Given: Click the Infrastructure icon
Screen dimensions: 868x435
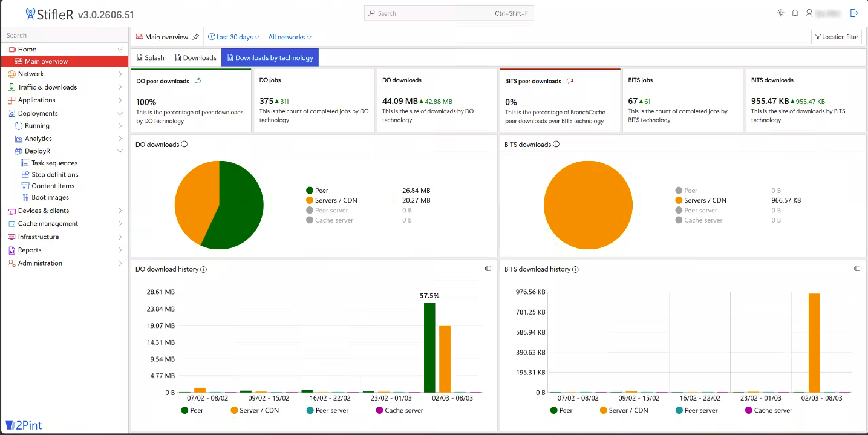Looking at the screenshot, I should point(11,237).
